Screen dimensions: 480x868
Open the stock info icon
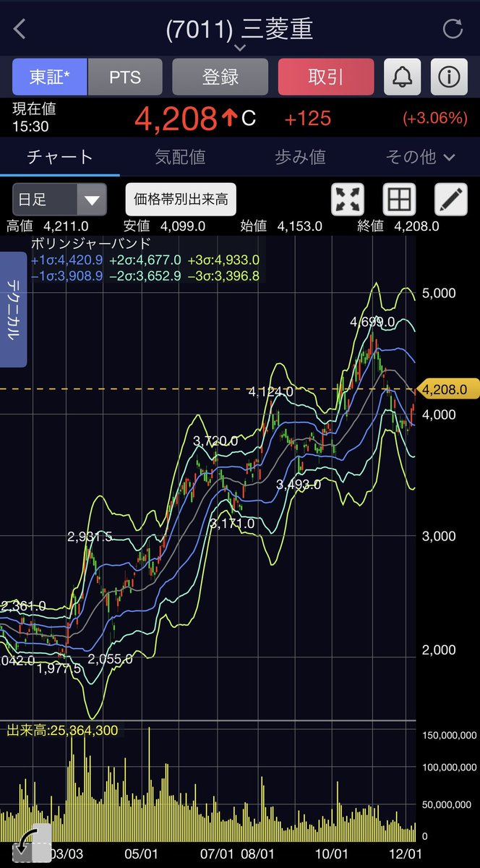tap(449, 77)
